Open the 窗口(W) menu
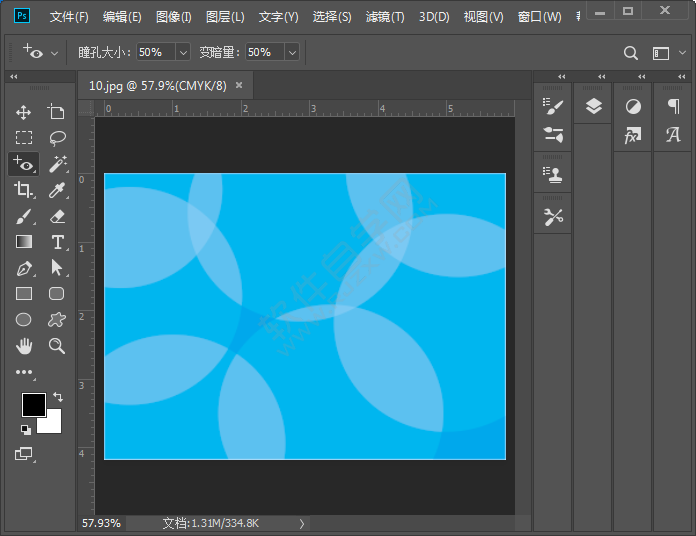This screenshot has height=536, width=696. (x=539, y=17)
